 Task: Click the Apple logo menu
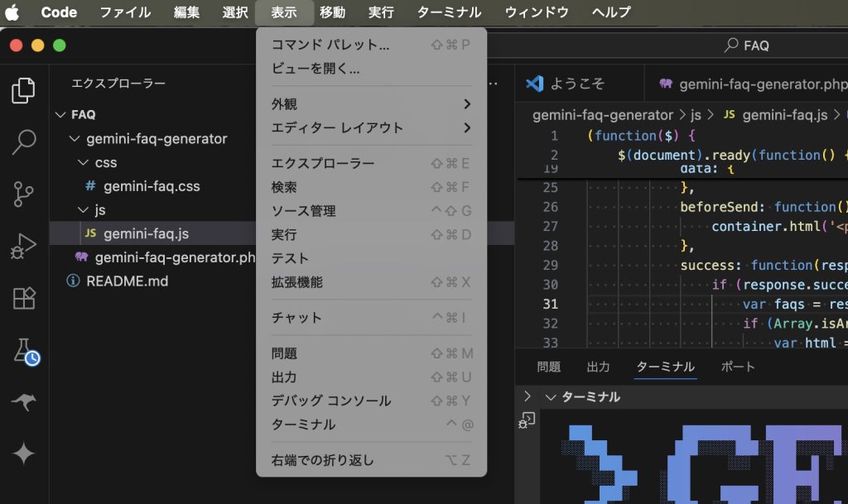point(13,12)
